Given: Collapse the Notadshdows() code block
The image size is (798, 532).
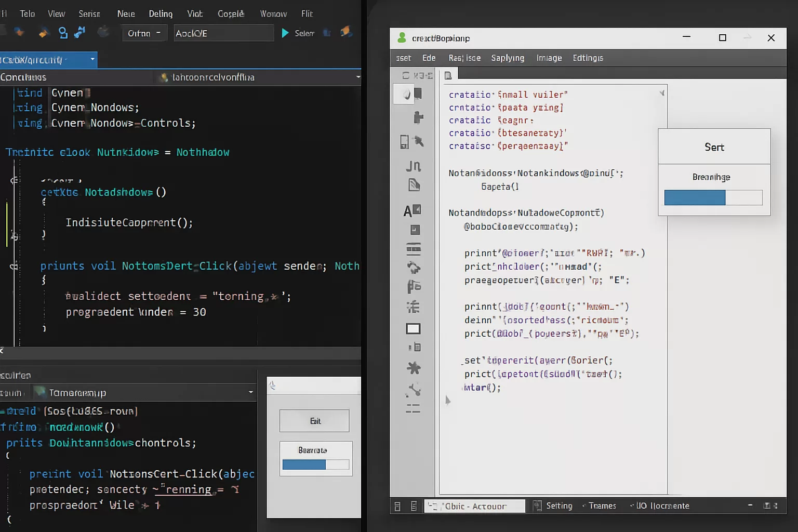Looking at the screenshot, I should (14, 180).
